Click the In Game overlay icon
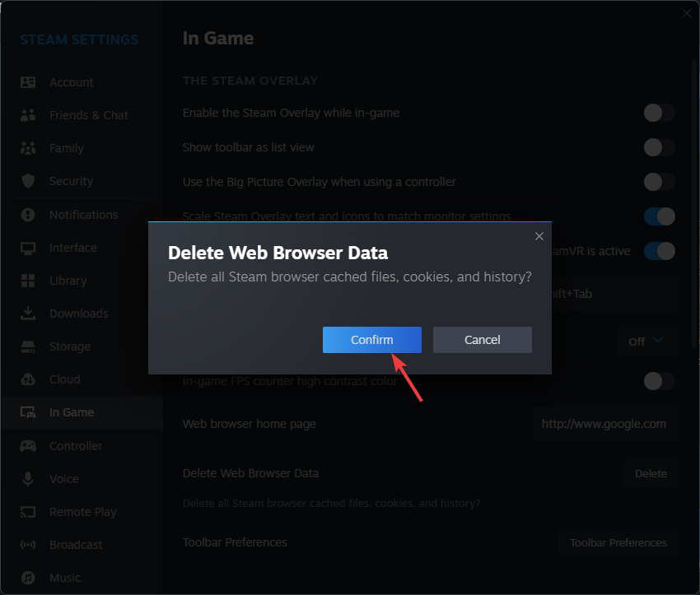This screenshot has height=595, width=700. (28, 412)
